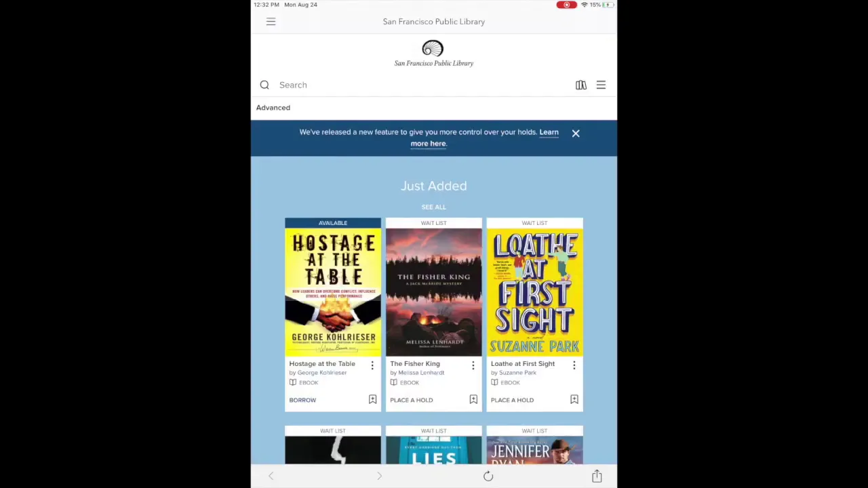This screenshot has width=868, height=488.
Task: Open Advanced search link
Action: 273,108
